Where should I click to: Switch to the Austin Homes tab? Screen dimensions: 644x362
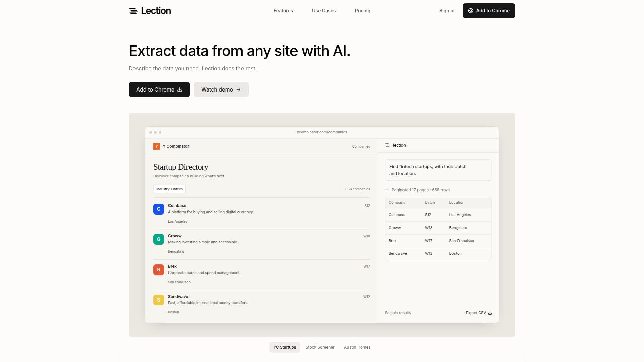coord(357,347)
